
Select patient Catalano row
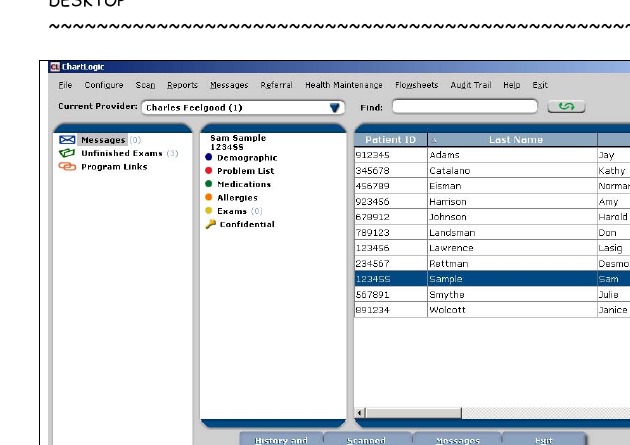(x=492, y=171)
